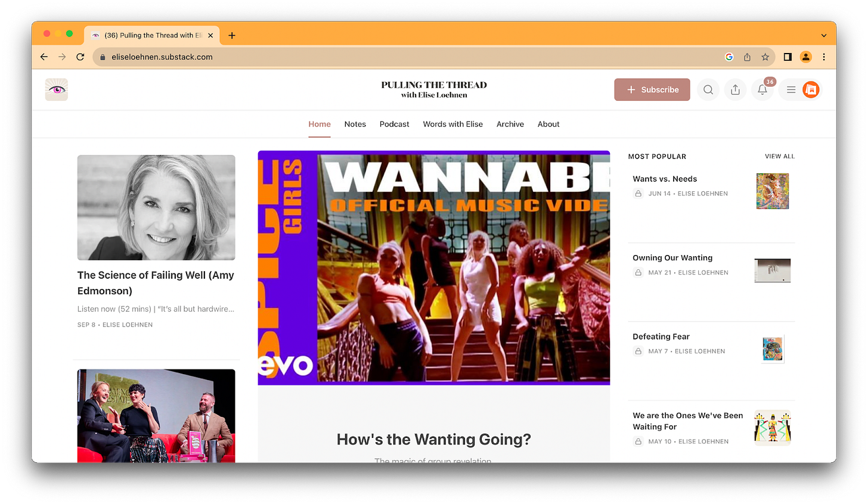Open the search magnifier icon
Viewport: 868px width, 504px height.
(x=708, y=89)
